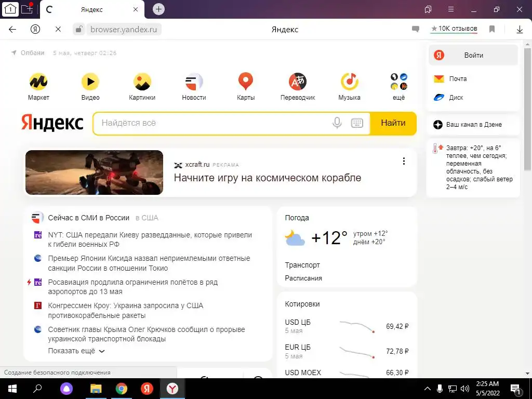The height and width of the screenshot is (399, 532).
Task: Open USD MOEX exchange rate row
Action: point(347,373)
